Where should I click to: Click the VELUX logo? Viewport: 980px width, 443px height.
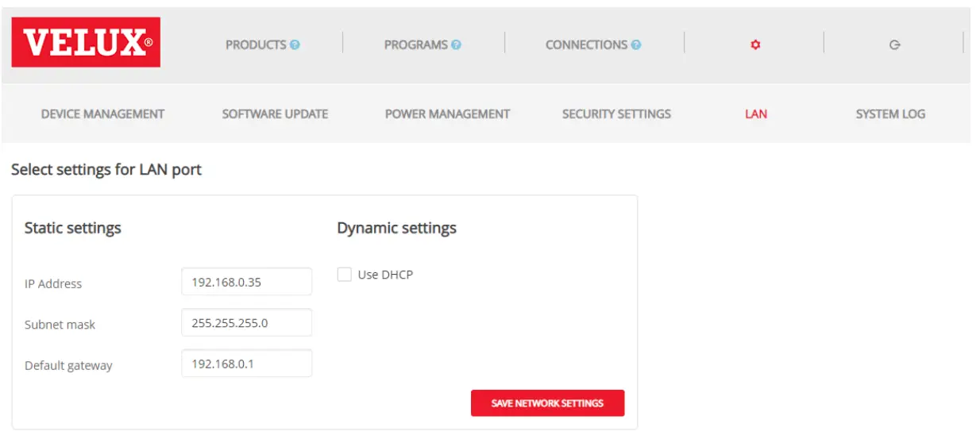point(86,42)
